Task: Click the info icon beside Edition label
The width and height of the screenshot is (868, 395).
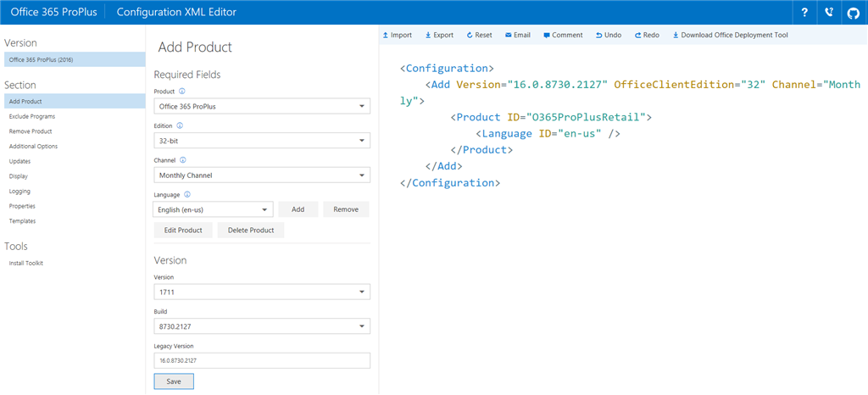Action: coord(180,126)
